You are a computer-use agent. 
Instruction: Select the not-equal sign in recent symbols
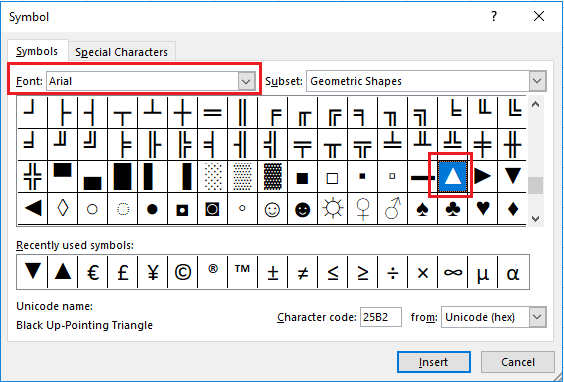[x=303, y=272]
